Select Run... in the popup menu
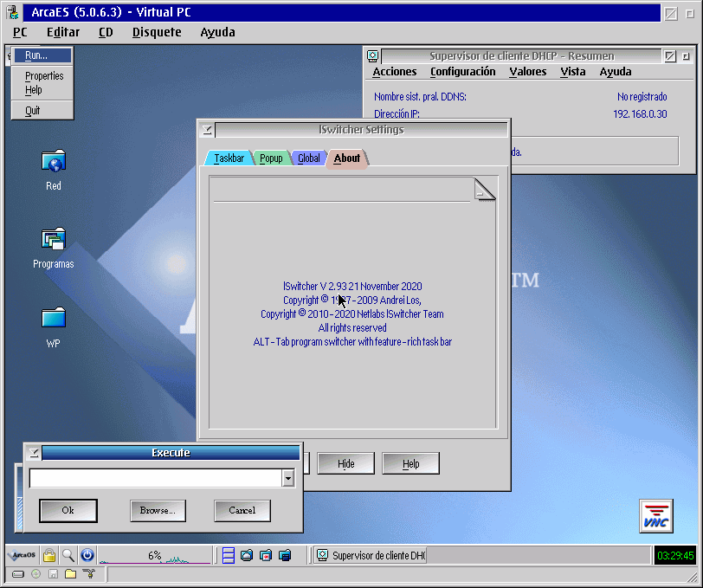The height and width of the screenshot is (588, 703). (x=42, y=55)
